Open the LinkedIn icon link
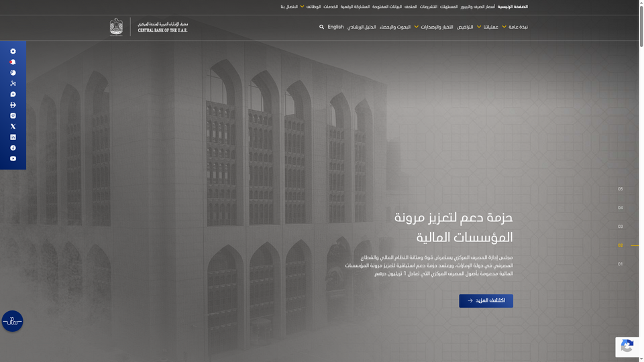The height and width of the screenshot is (362, 644). (x=13, y=137)
